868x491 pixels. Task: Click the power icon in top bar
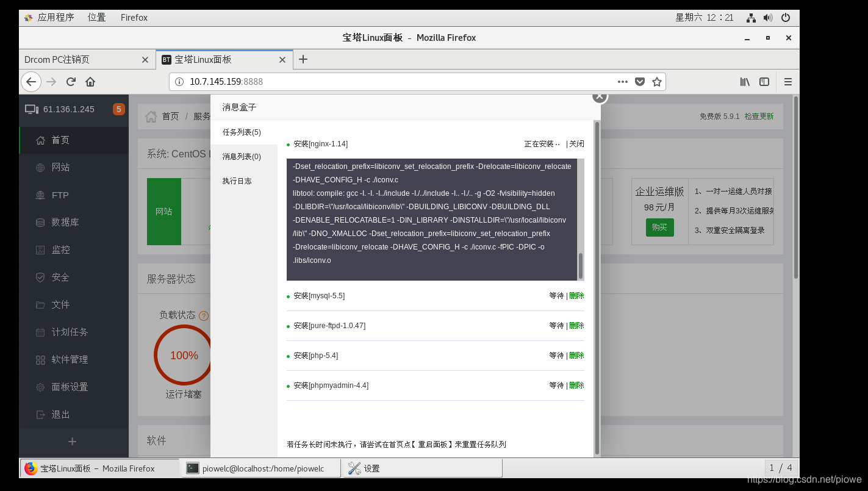pos(786,18)
